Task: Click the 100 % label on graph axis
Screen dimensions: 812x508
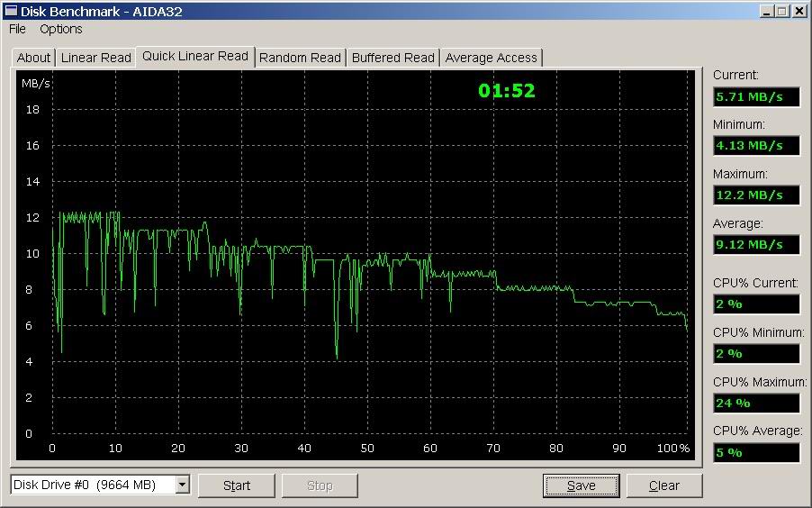Action: (673, 448)
